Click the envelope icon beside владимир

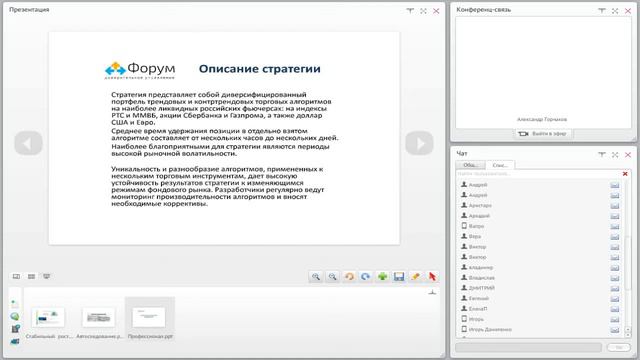615,268
